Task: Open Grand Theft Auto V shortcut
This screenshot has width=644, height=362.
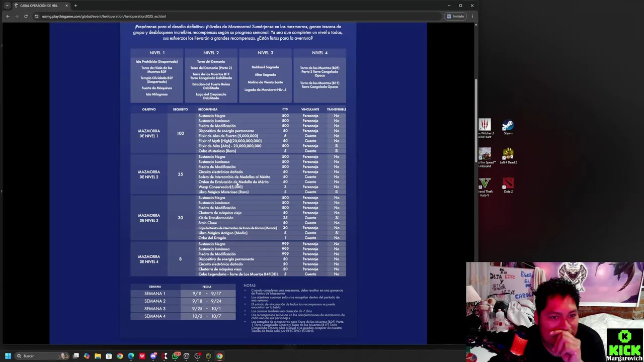Action: click(485, 187)
